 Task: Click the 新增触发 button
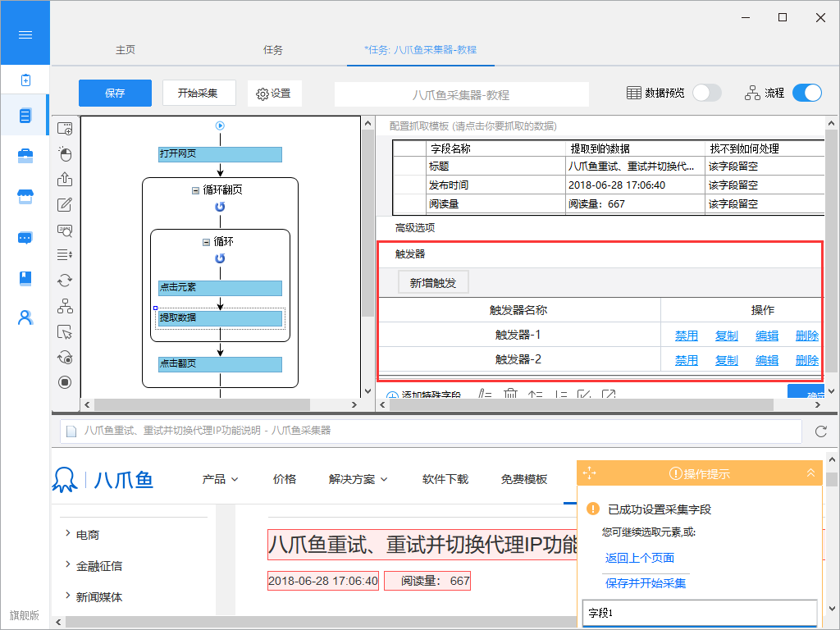click(433, 283)
